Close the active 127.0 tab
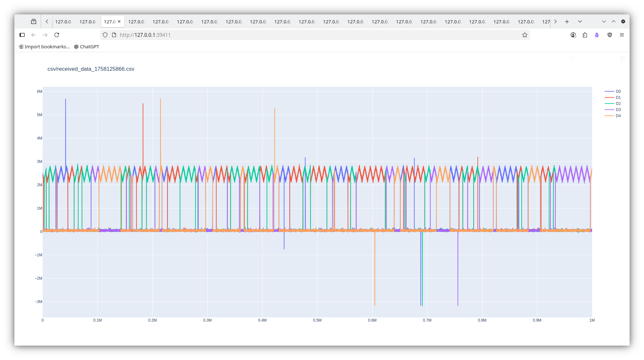The image size is (644, 360). click(119, 21)
